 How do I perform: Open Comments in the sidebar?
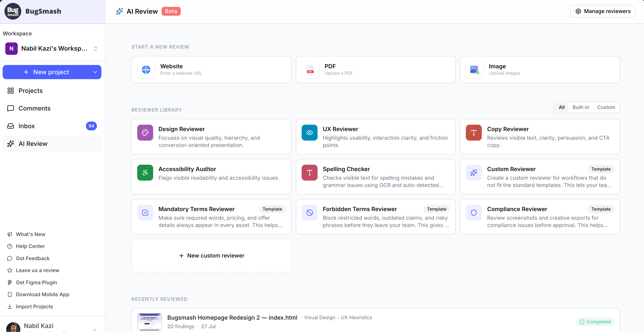pos(52,108)
